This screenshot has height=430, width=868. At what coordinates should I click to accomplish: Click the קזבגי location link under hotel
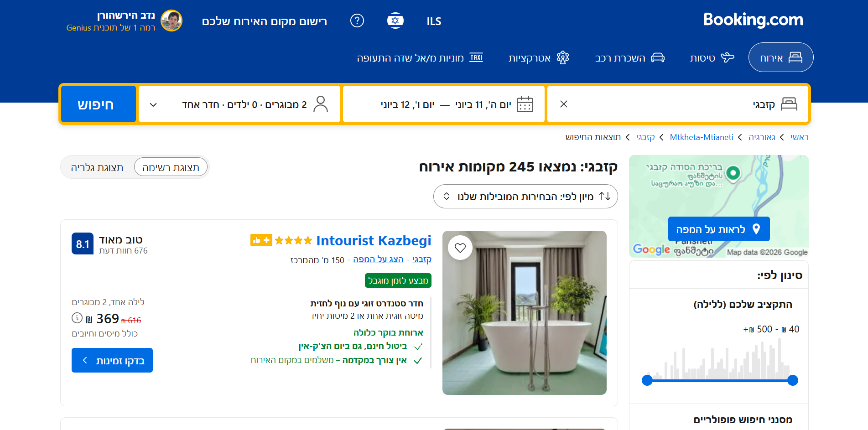tap(422, 259)
